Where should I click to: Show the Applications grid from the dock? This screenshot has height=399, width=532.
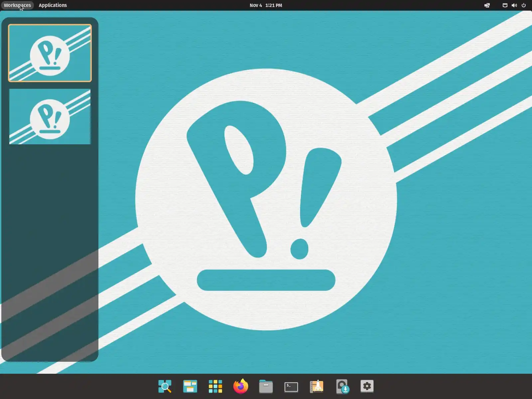click(215, 386)
